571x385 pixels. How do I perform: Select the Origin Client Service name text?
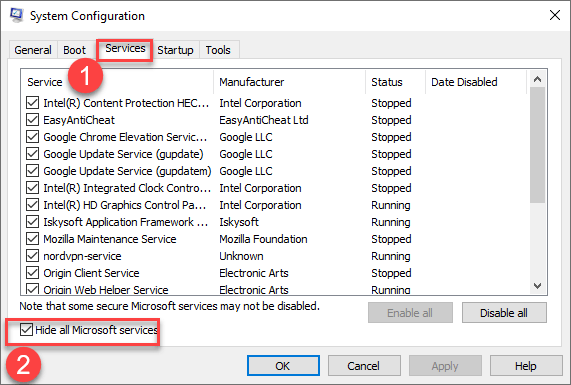[91, 273]
